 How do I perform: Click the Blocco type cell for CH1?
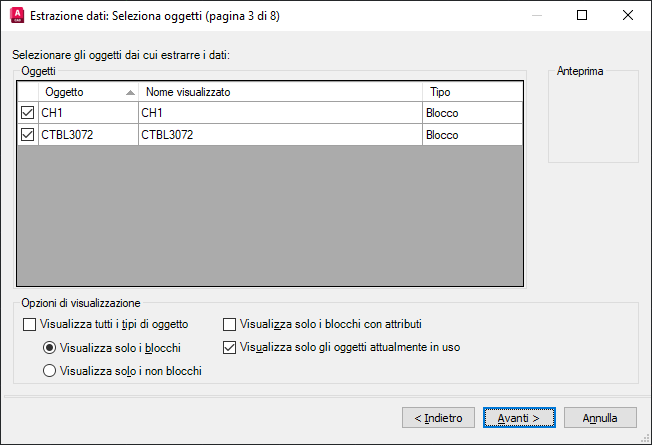click(470, 113)
